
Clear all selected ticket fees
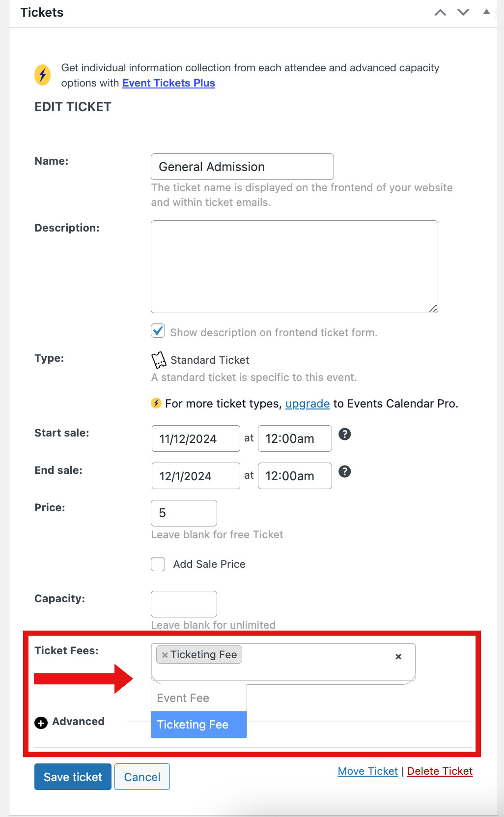pos(398,656)
